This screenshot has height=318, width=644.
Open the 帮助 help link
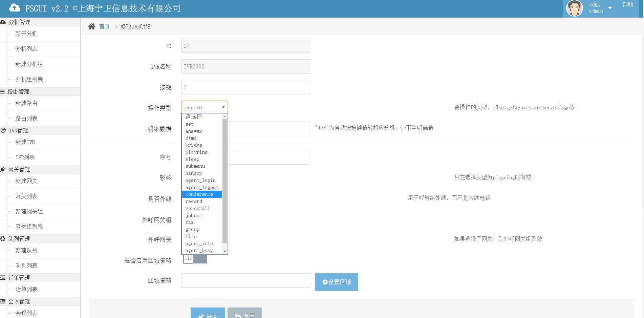point(627,4)
